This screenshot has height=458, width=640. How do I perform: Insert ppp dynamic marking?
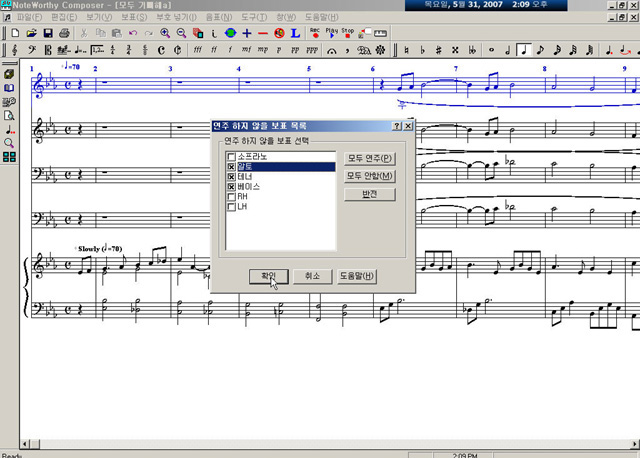[311, 50]
